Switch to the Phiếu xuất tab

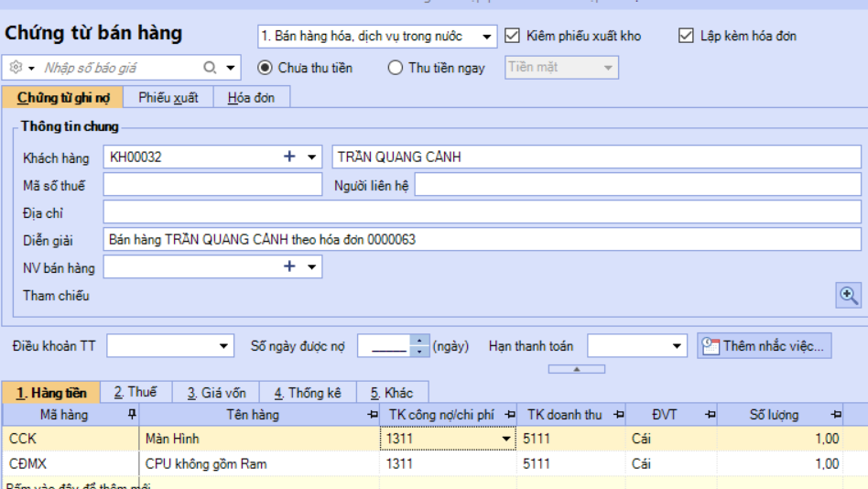click(x=168, y=97)
